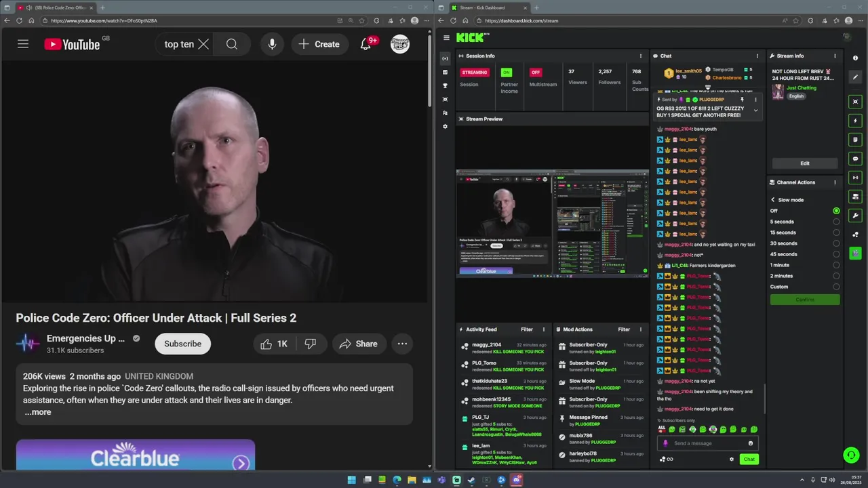
Task: Expand video description with ...more
Action: click(x=38, y=412)
